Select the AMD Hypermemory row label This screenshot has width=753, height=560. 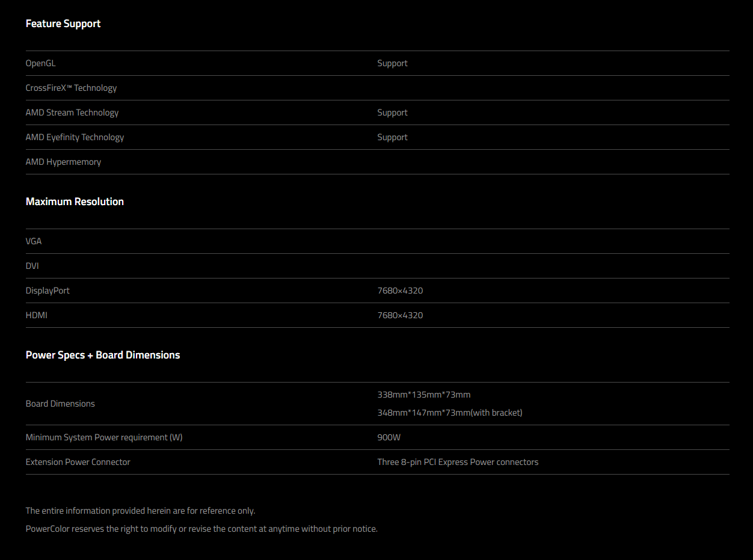click(63, 162)
